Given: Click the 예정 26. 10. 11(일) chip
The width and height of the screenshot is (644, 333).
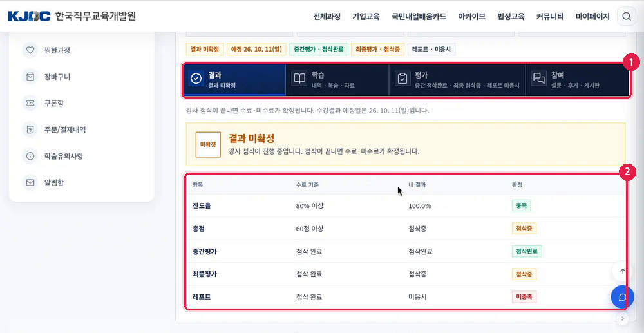Looking at the screenshot, I should coord(256,49).
